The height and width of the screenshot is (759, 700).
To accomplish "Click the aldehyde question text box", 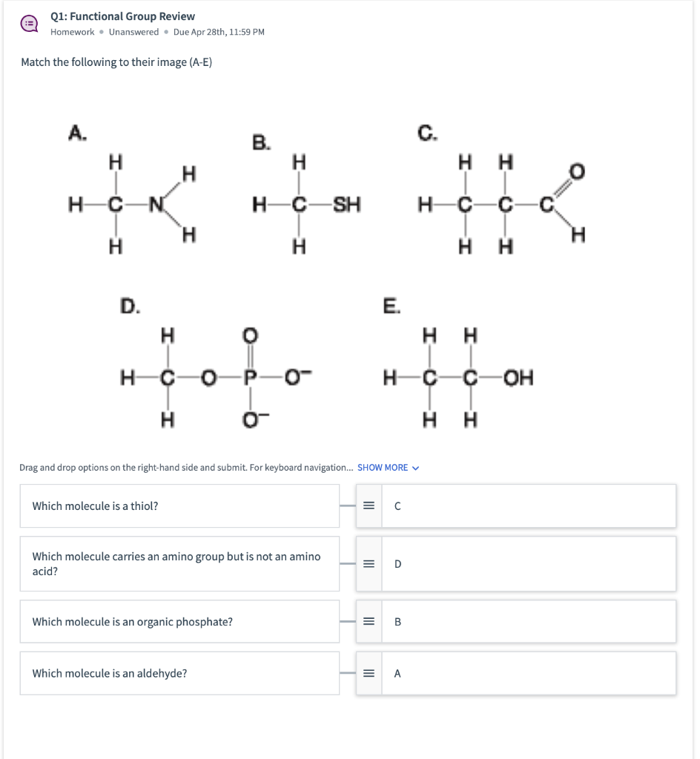I will coord(178,672).
